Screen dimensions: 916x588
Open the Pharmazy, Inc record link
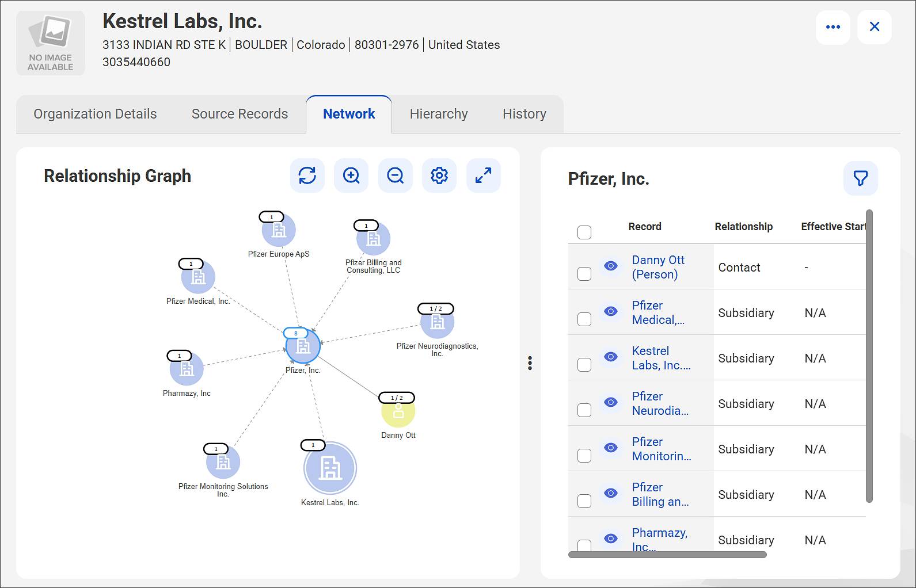click(x=659, y=539)
